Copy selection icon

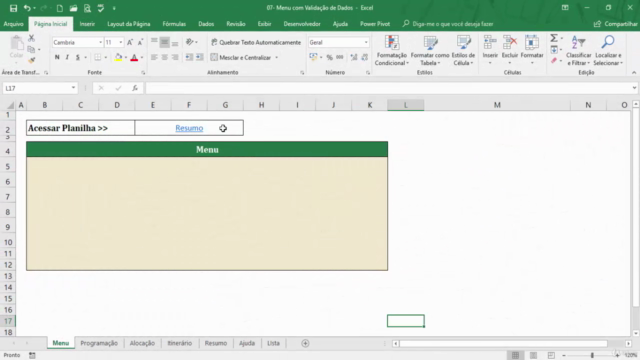click(31, 49)
